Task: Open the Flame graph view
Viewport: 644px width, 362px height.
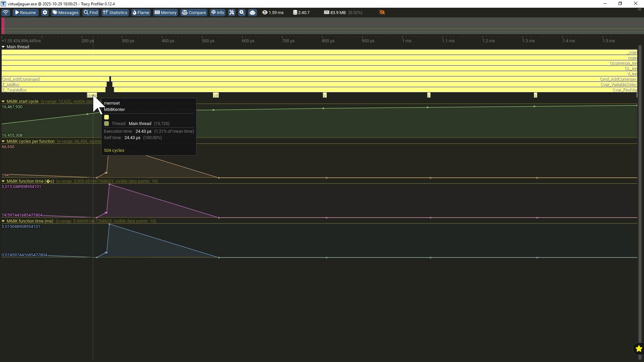Action: click(141, 12)
